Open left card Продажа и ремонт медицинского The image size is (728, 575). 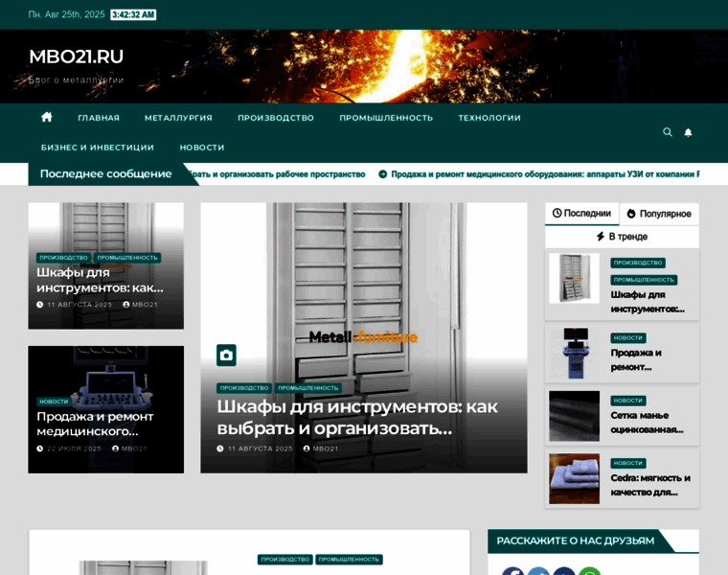pos(95,424)
